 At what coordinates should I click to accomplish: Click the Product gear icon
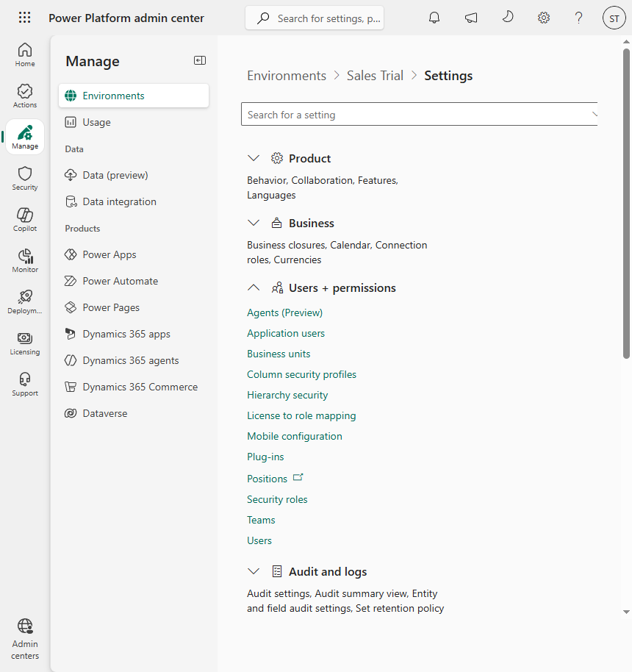(277, 158)
